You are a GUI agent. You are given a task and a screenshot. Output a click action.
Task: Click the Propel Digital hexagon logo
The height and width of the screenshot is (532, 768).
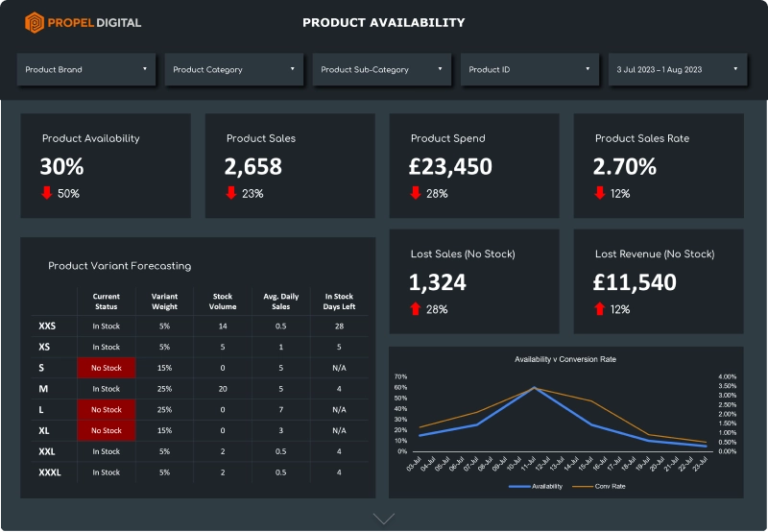[34, 22]
